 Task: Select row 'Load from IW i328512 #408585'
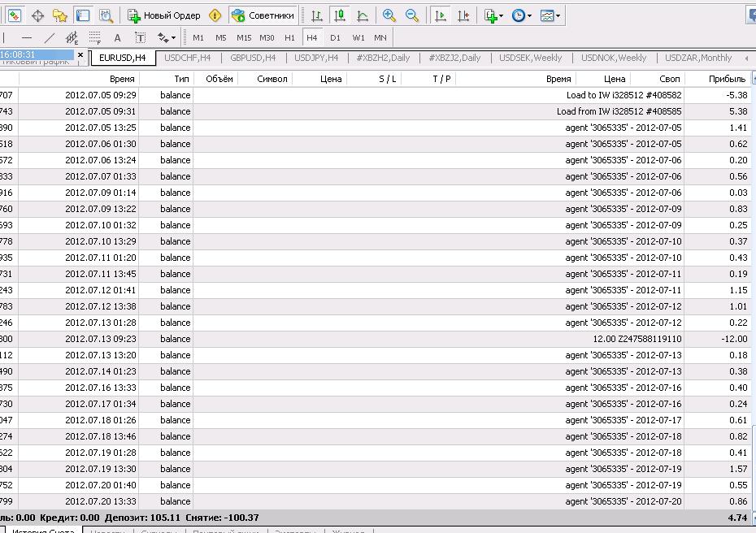(x=375, y=111)
